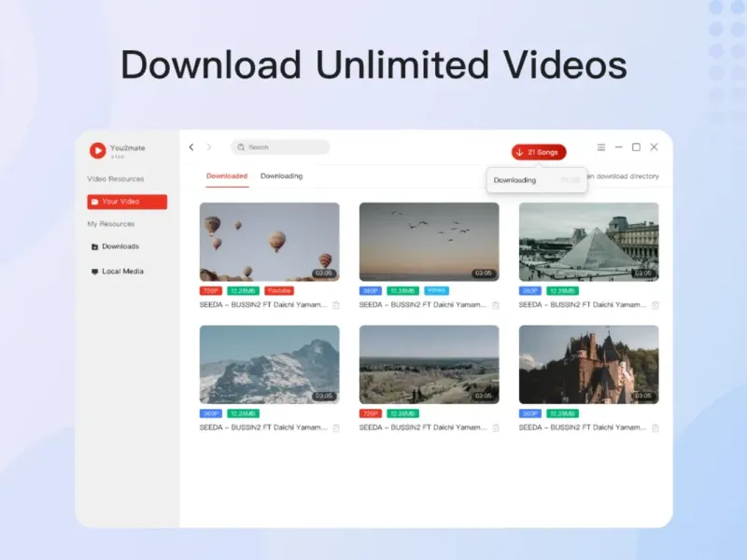This screenshot has width=747, height=560.
Task: Click the 720P tag on countryside video
Action: (370, 413)
